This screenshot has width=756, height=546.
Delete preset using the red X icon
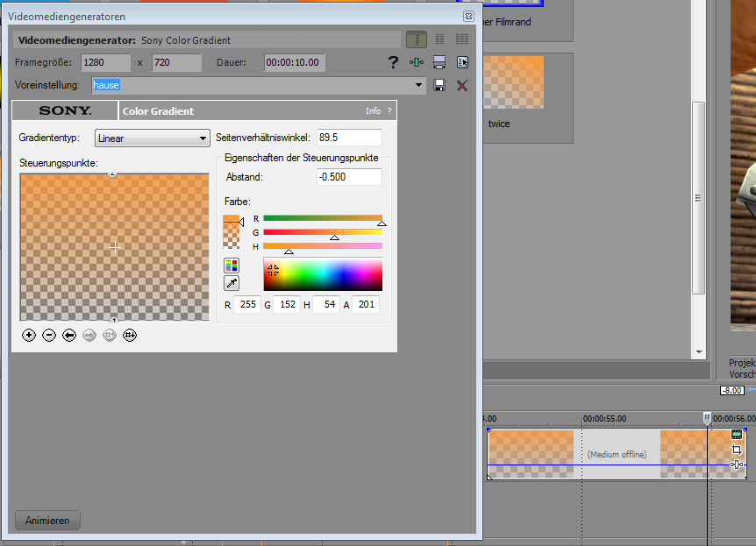point(462,85)
